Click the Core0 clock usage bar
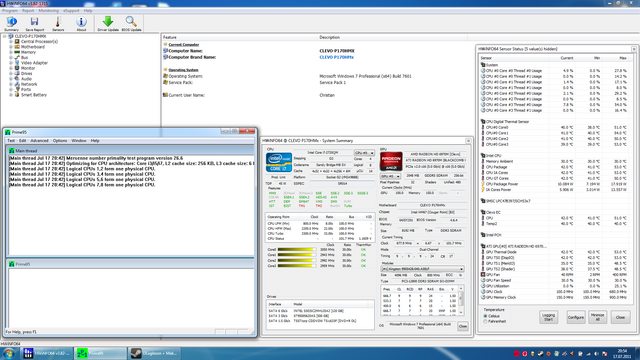Screen dimensions: 640x360 pos(296,249)
